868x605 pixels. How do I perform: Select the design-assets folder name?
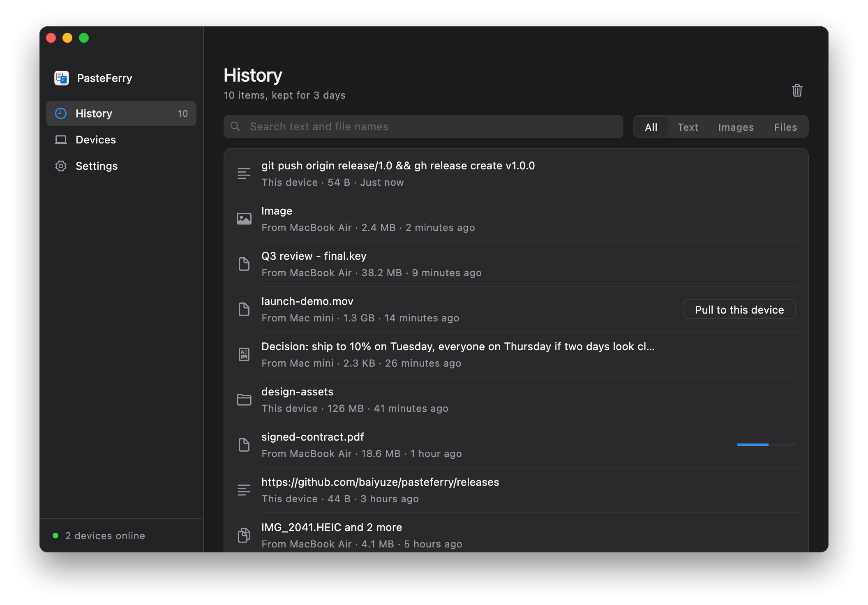pyautogui.click(x=297, y=392)
